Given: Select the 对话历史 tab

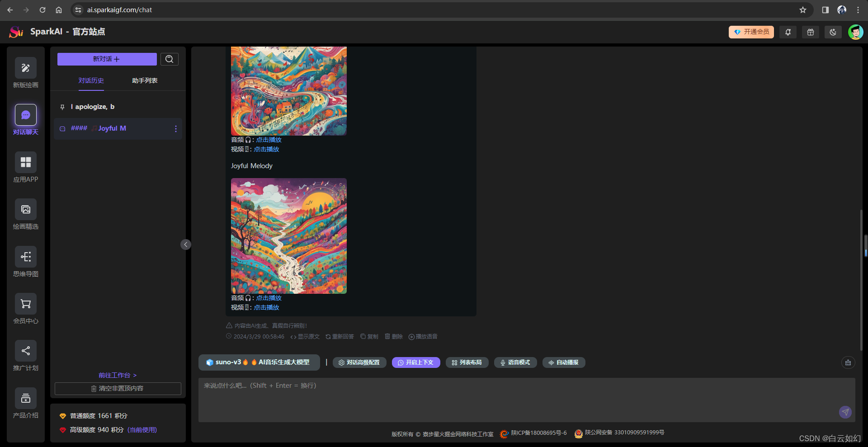Looking at the screenshot, I should click(91, 80).
